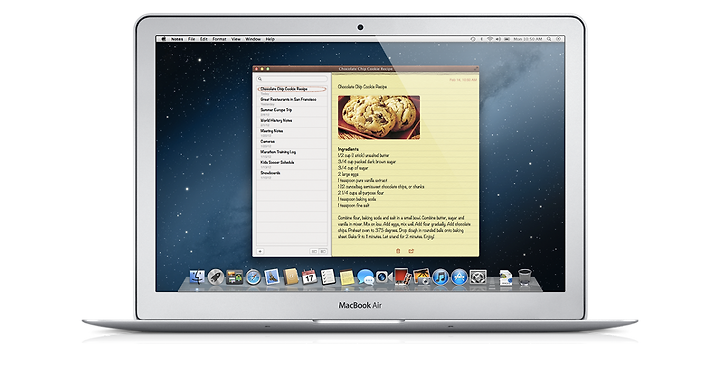This screenshot has width=720, height=369.
Task: Launch Safari from the dock
Action: 253,277
